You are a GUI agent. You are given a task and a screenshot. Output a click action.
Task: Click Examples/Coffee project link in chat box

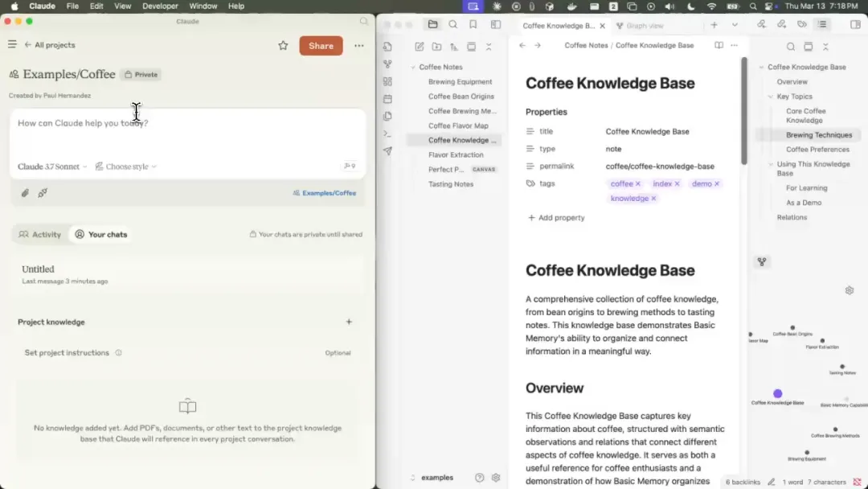coord(325,193)
